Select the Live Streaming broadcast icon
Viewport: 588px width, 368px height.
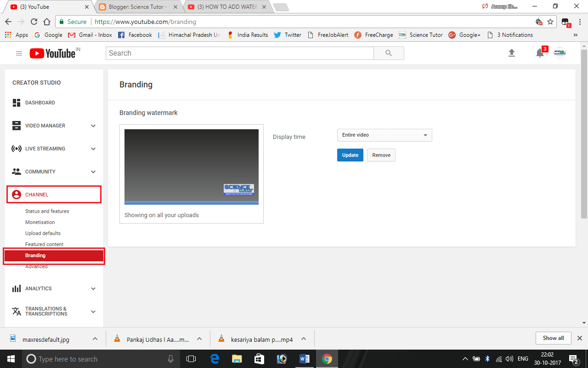click(x=17, y=148)
